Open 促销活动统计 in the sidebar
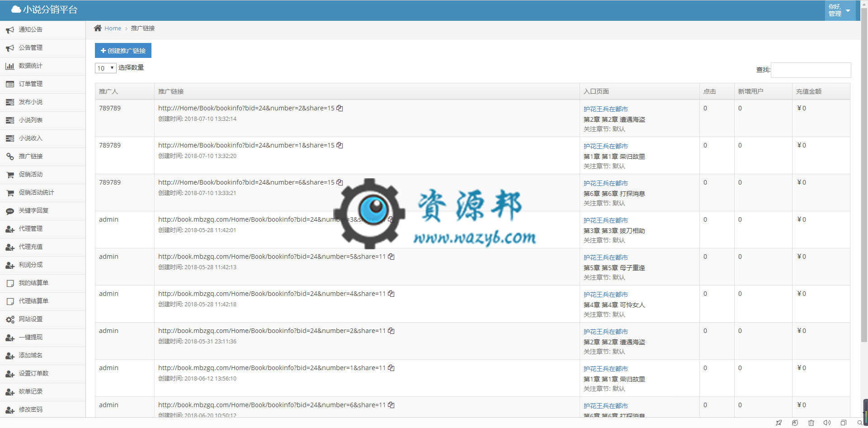 [43, 193]
